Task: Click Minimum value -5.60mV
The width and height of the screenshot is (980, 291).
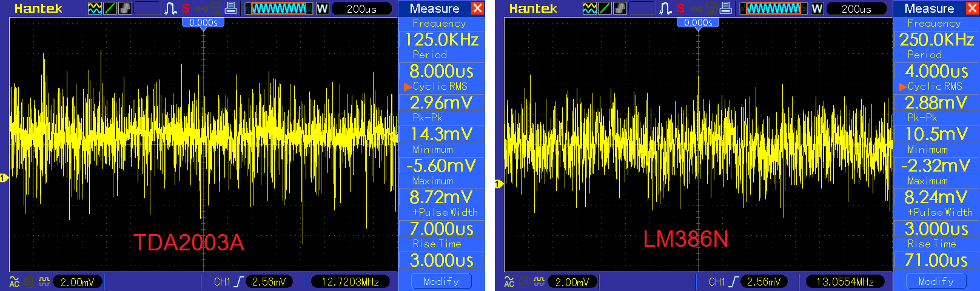Action: 441,166
